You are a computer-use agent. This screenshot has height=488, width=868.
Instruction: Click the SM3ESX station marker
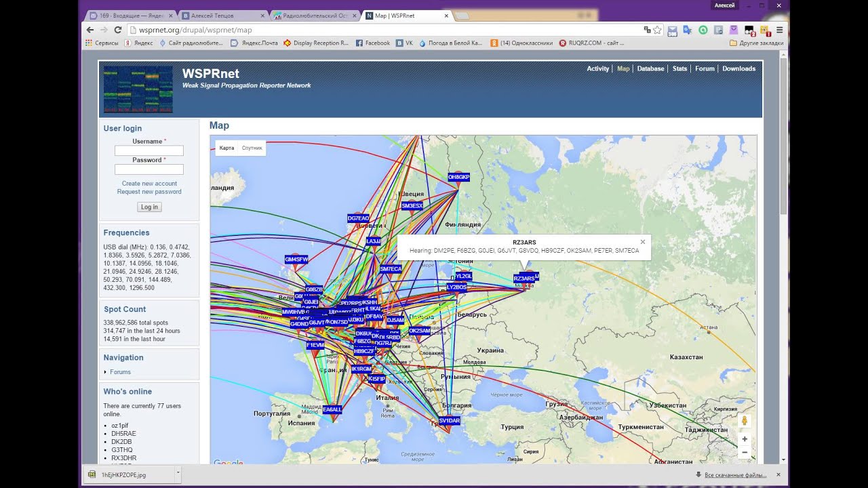click(412, 205)
